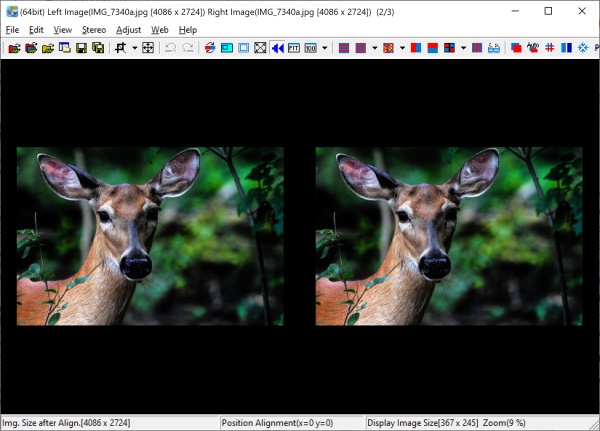Click the 3D glasses icon
Image resolution: width=600 pixels, height=431 pixels.
pyautogui.click(x=494, y=48)
